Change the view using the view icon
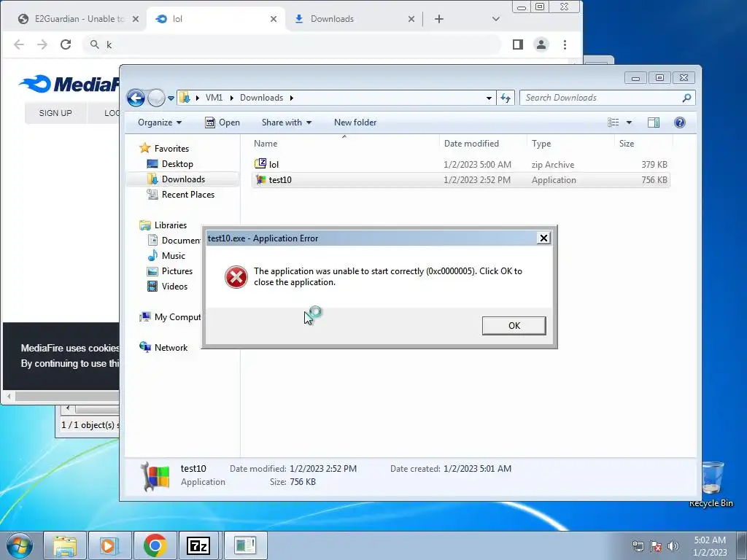The height and width of the screenshot is (560, 747). click(613, 122)
